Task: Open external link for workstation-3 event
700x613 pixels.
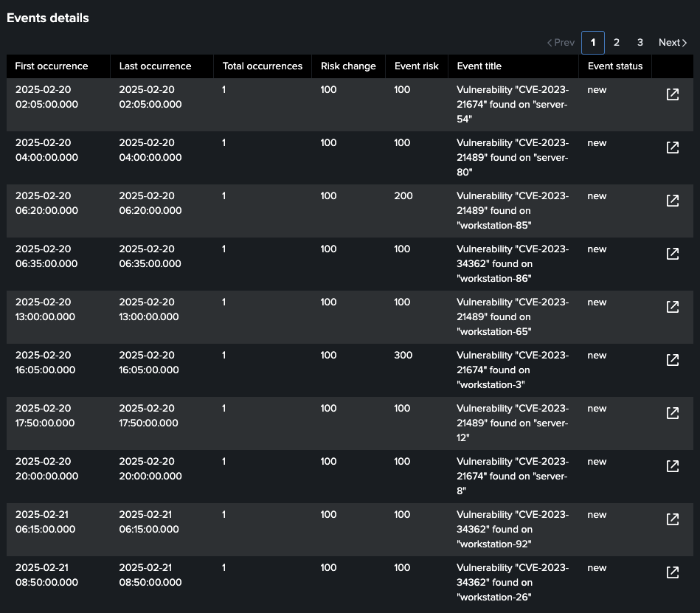Action: (x=672, y=360)
